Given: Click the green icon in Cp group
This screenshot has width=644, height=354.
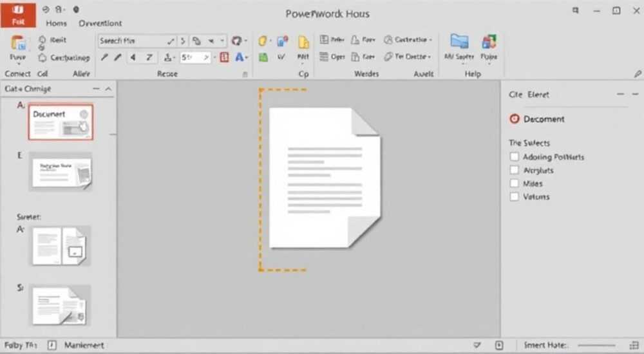Looking at the screenshot, I should (263, 57).
